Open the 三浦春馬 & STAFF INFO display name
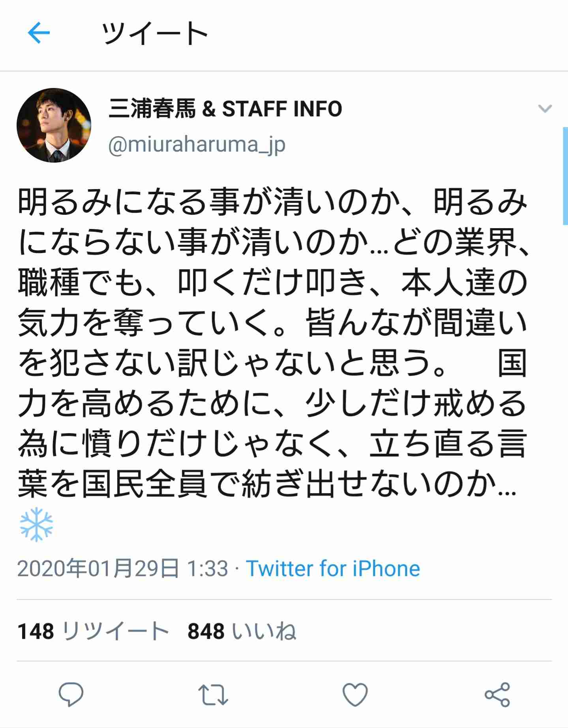This screenshot has width=568, height=728. pos(225,109)
